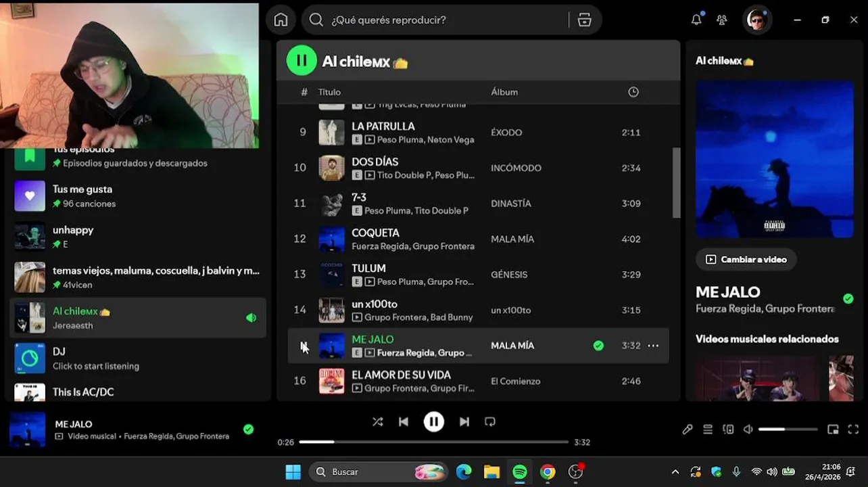Open GÉNESIS album link
Viewport: 868px width, 487px height.
click(509, 275)
